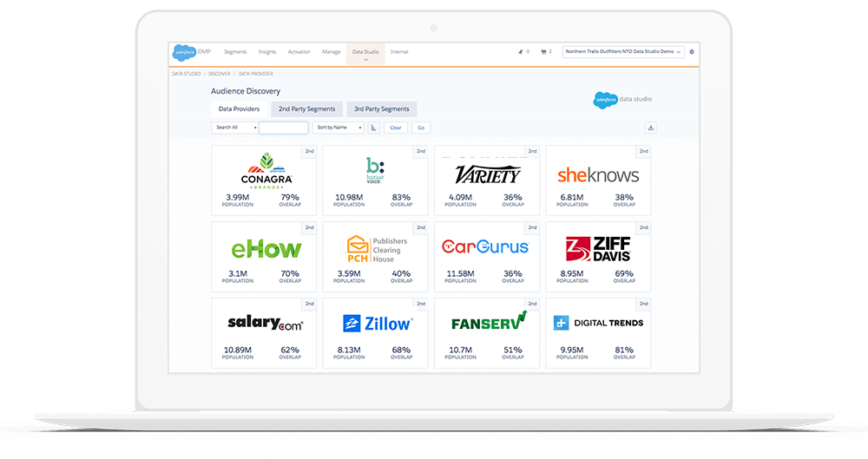868x459 pixels.
Task: Click into the search text field
Action: pyautogui.click(x=284, y=128)
